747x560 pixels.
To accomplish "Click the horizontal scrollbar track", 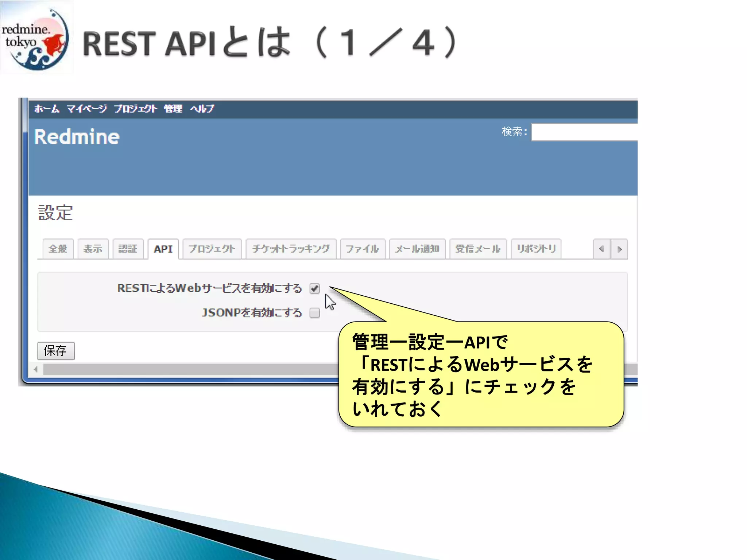I will click(191, 369).
